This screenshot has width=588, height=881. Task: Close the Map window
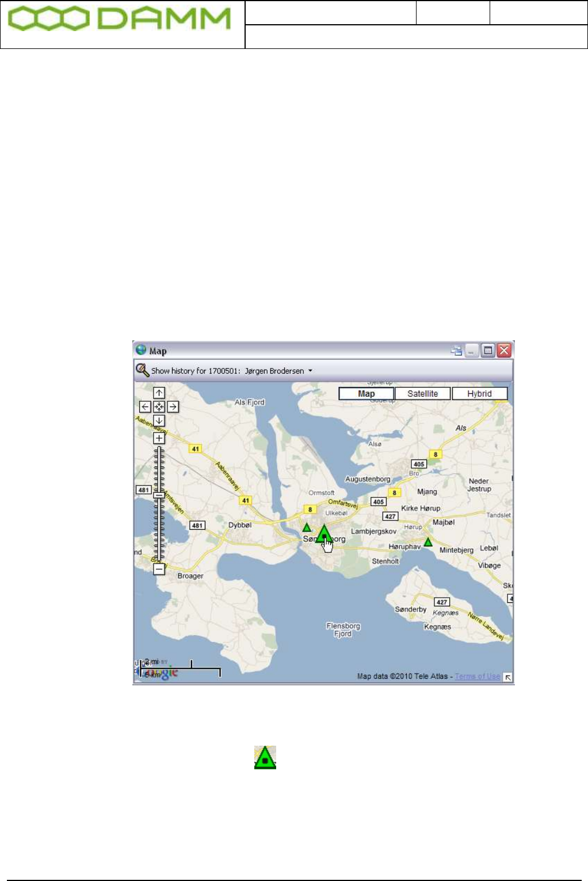[x=504, y=351]
